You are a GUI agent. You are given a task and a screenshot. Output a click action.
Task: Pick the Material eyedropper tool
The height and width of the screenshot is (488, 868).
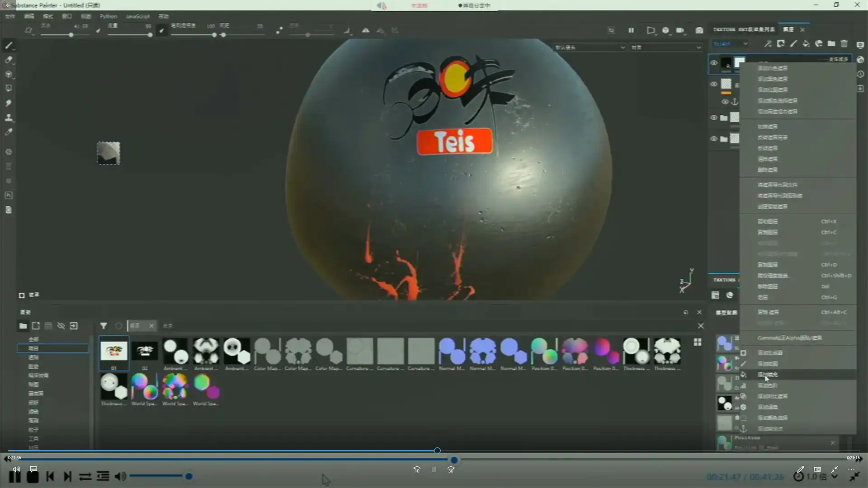(x=9, y=132)
